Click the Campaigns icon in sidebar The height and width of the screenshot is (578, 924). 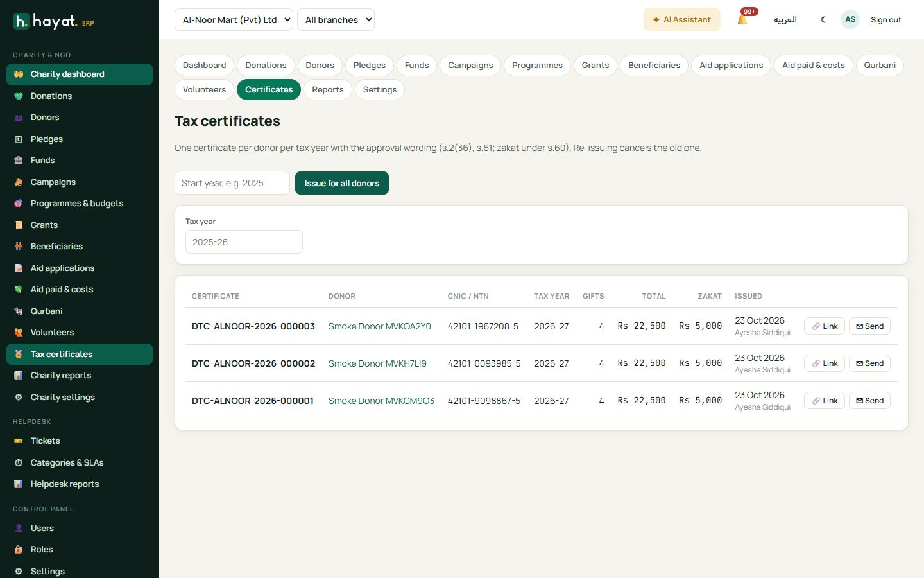point(19,182)
